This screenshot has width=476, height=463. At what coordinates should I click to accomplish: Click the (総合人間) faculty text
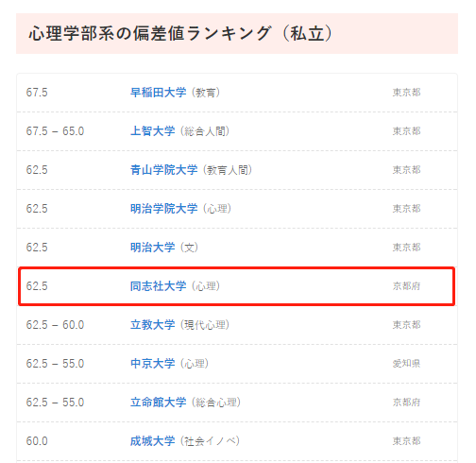click(x=205, y=131)
